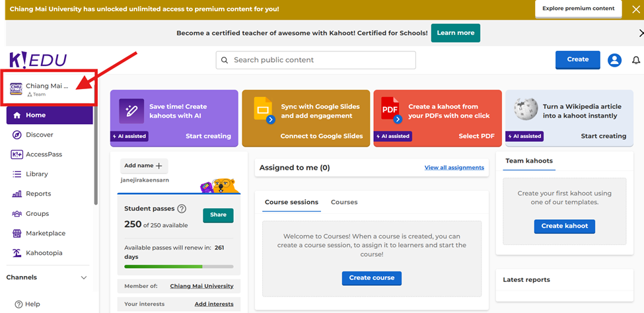This screenshot has height=313, width=644.
Task: Click the Search public content field
Action: (316, 60)
